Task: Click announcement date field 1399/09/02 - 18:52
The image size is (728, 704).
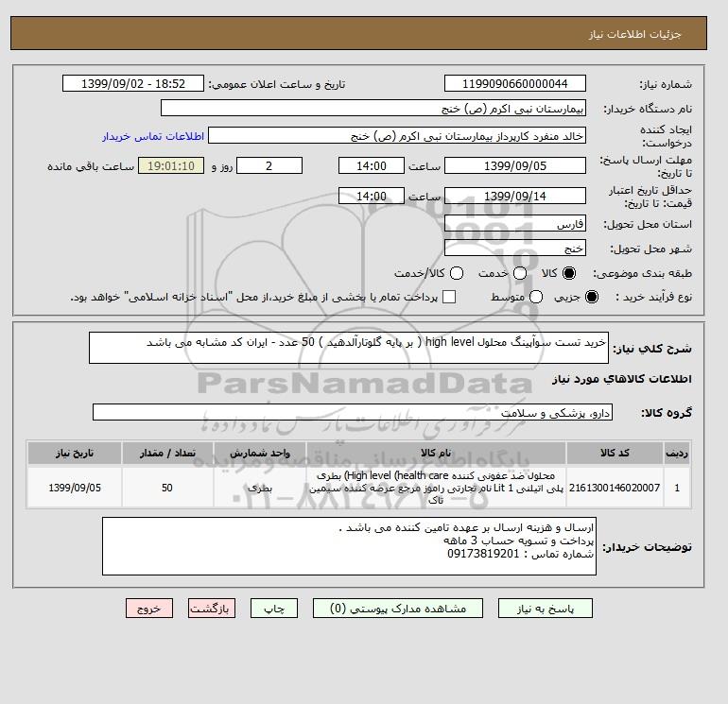Action: pos(133,83)
